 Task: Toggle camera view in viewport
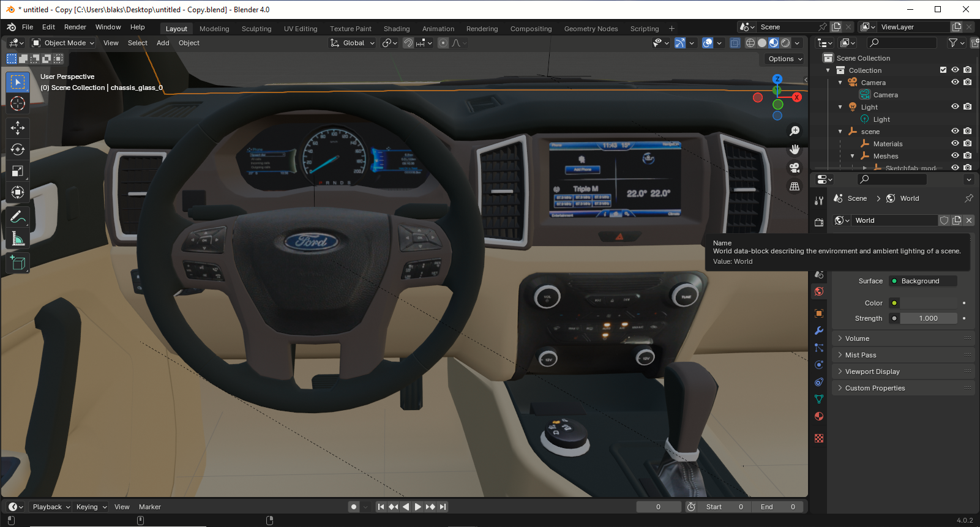click(x=795, y=168)
